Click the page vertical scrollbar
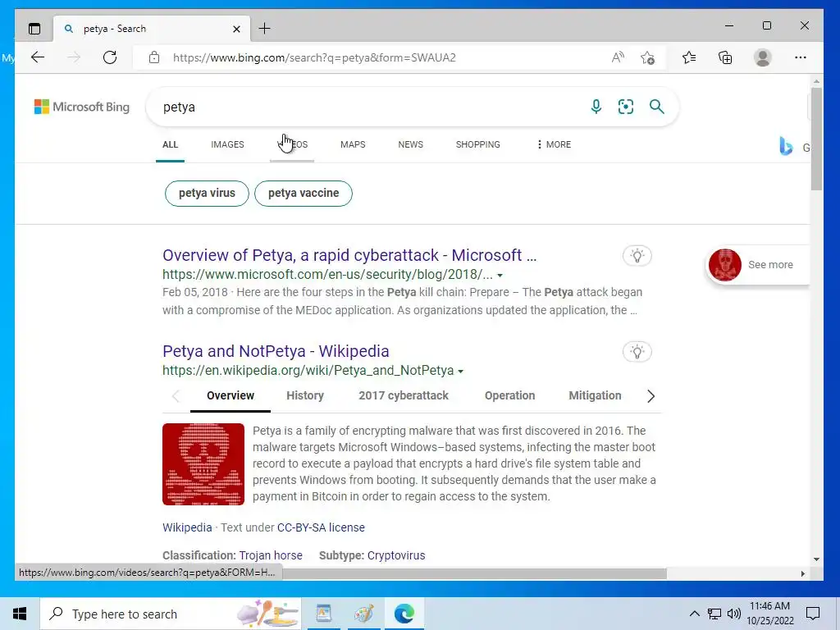840x630 pixels. pyautogui.click(x=816, y=139)
